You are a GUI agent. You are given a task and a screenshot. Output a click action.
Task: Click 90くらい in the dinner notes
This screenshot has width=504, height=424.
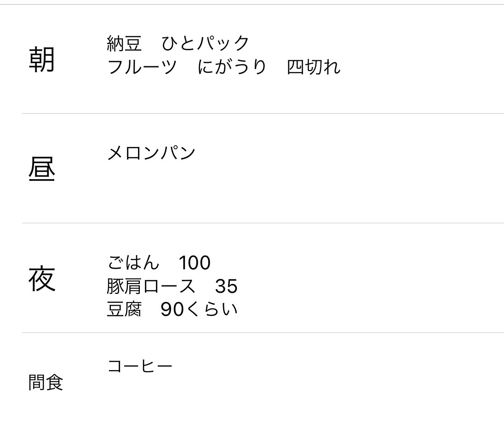tap(199, 309)
